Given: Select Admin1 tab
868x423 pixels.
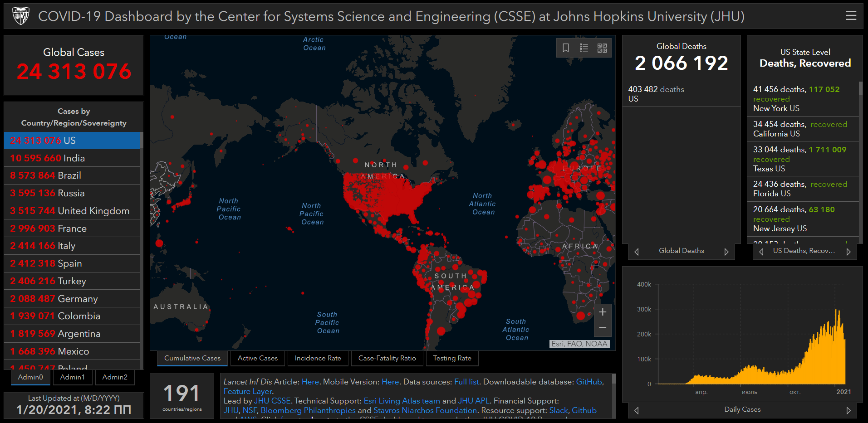Looking at the screenshot, I should tap(73, 377).
